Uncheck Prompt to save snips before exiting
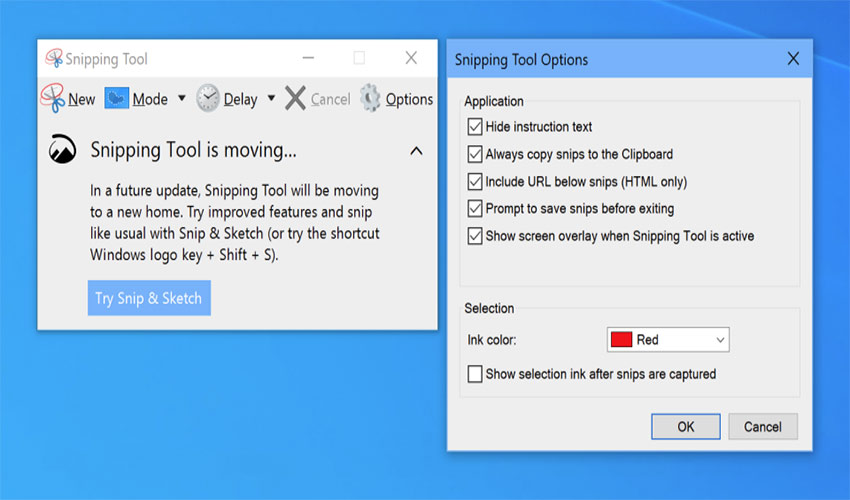Screen dimensions: 850x500 pos(475,208)
